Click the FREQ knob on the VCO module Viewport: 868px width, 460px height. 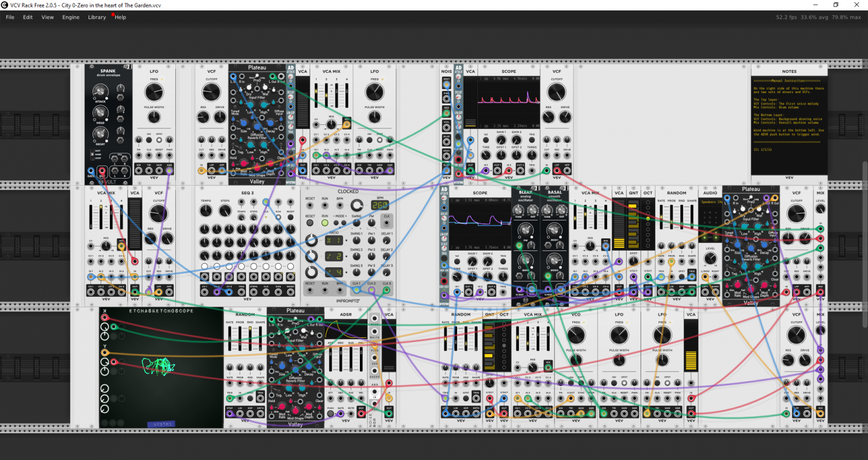(576, 334)
